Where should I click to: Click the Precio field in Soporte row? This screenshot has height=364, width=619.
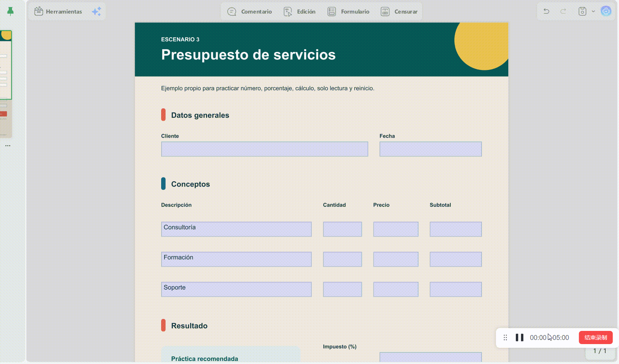pyautogui.click(x=396, y=289)
